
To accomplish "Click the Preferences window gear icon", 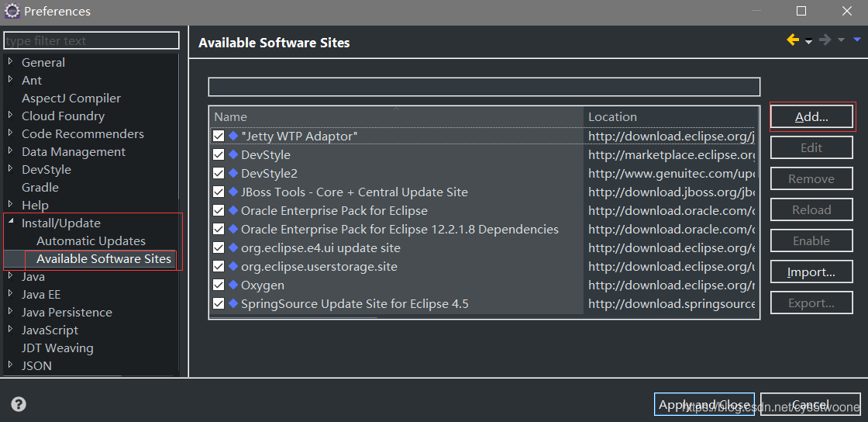I will pyautogui.click(x=12, y=11).
